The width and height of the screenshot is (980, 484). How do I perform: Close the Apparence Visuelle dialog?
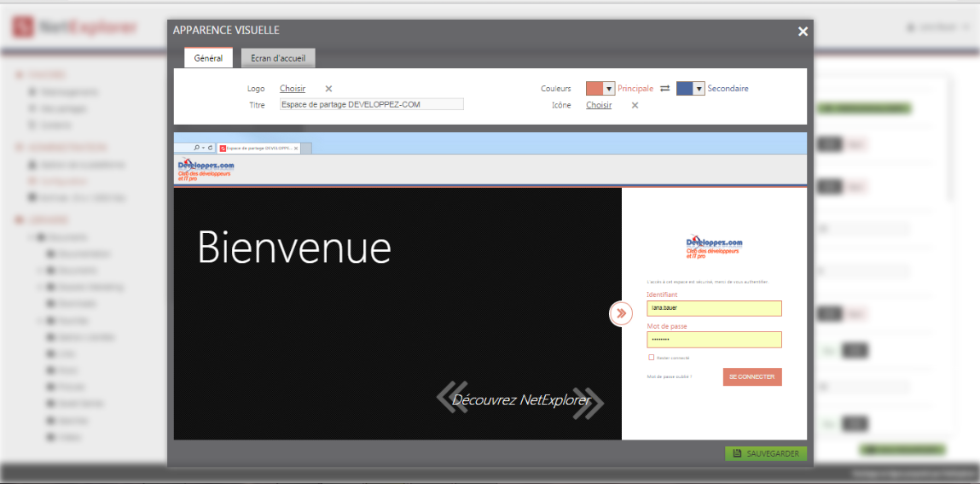pos(803,32)
